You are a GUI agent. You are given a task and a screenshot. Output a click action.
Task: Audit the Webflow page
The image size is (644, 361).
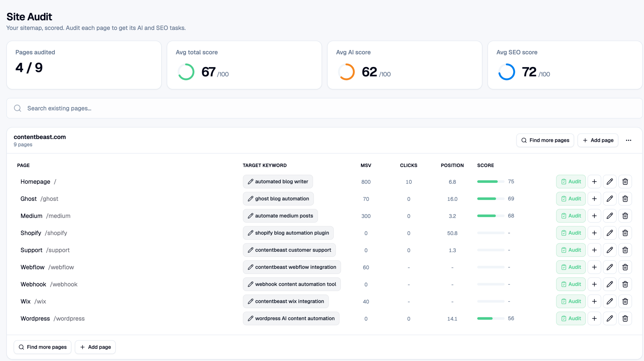(x=571, y=267)
